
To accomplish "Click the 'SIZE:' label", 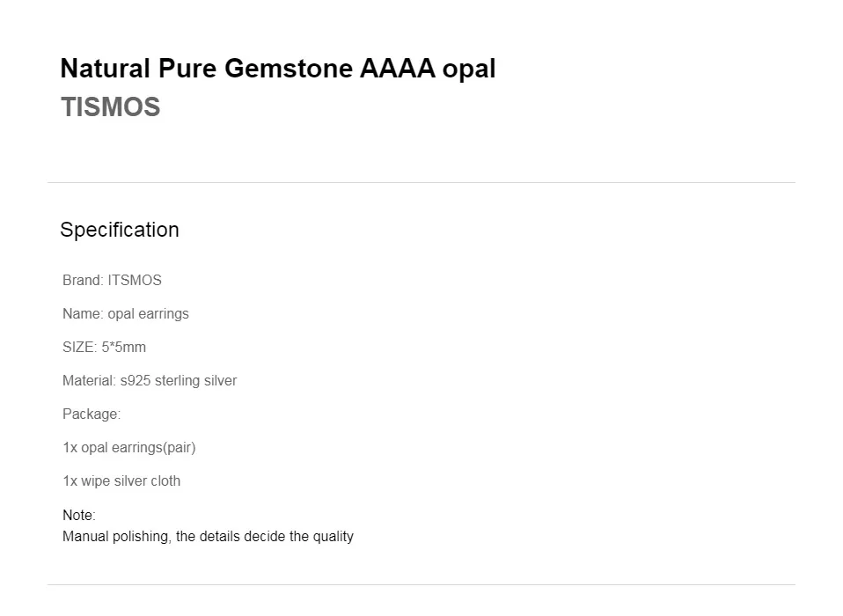I will click(79, 348).
